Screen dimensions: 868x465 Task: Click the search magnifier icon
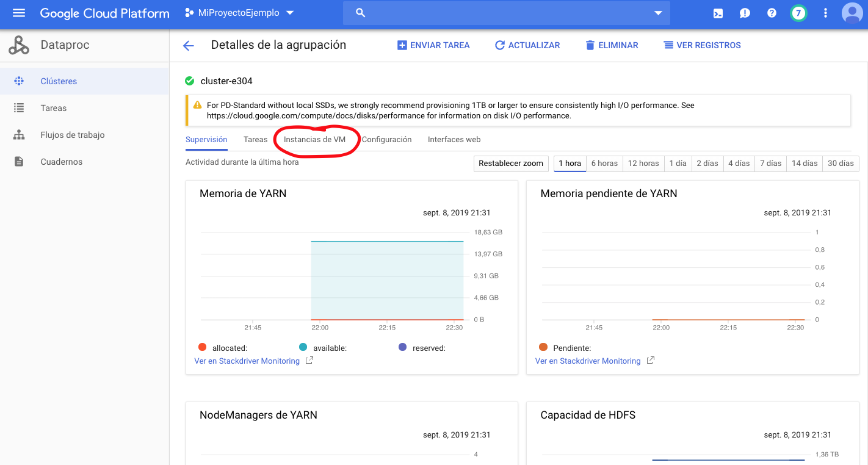[360, 13]
